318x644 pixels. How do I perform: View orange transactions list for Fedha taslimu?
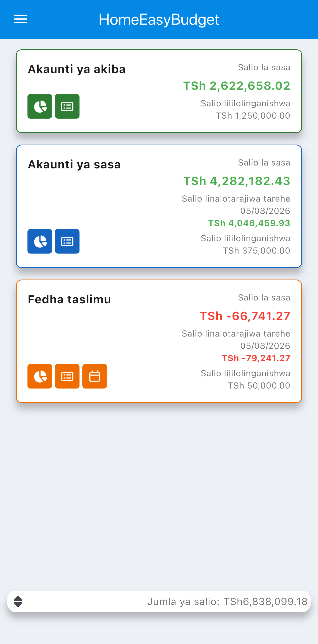(67, 376)
